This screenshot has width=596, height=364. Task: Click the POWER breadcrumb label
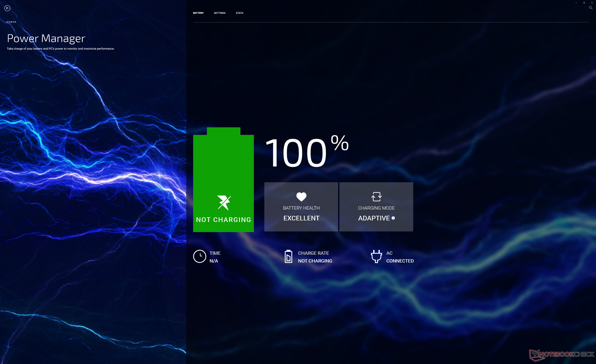point(11,22)
